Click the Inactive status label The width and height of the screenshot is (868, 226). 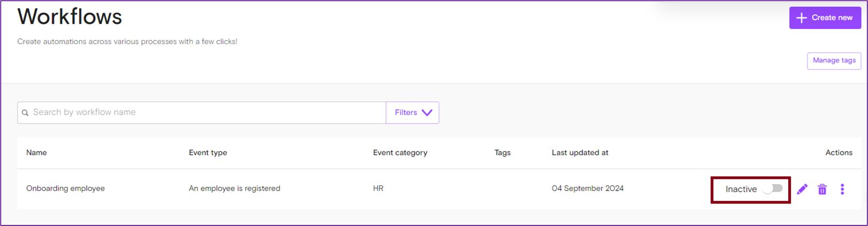741,189
